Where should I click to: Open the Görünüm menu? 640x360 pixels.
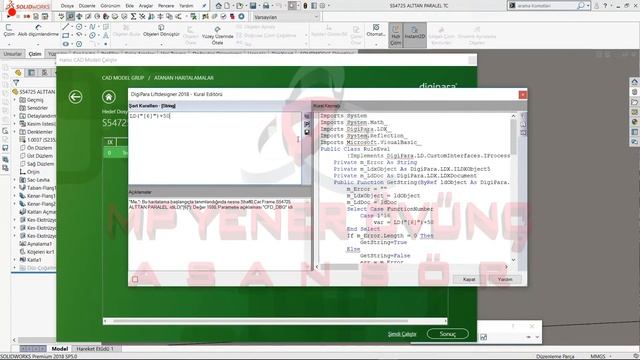pos(111,6)
